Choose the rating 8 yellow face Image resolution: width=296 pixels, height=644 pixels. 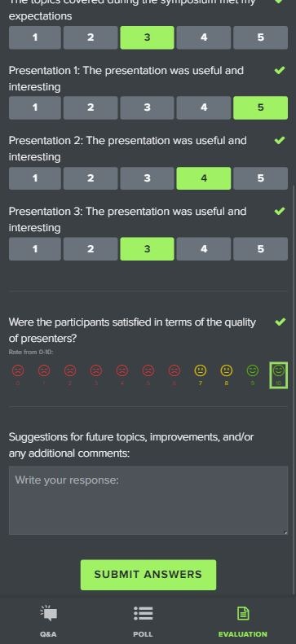(x=226, y=375)
